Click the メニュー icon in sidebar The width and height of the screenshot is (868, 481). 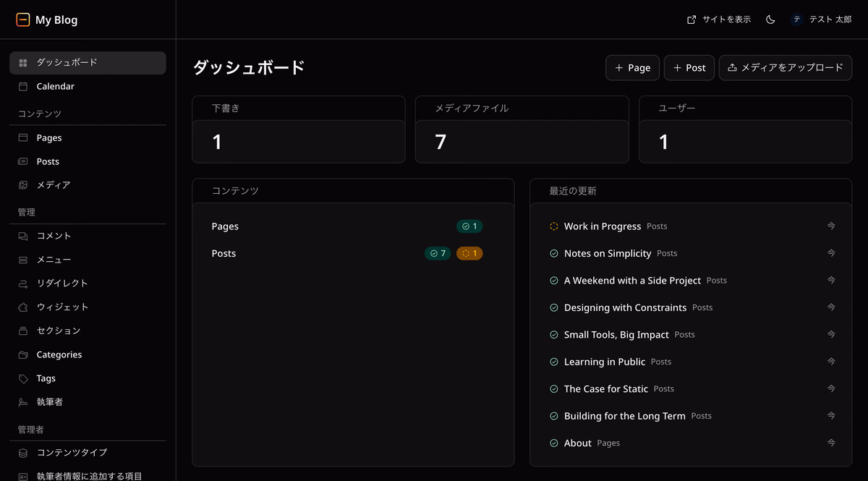tap(23, 260)
